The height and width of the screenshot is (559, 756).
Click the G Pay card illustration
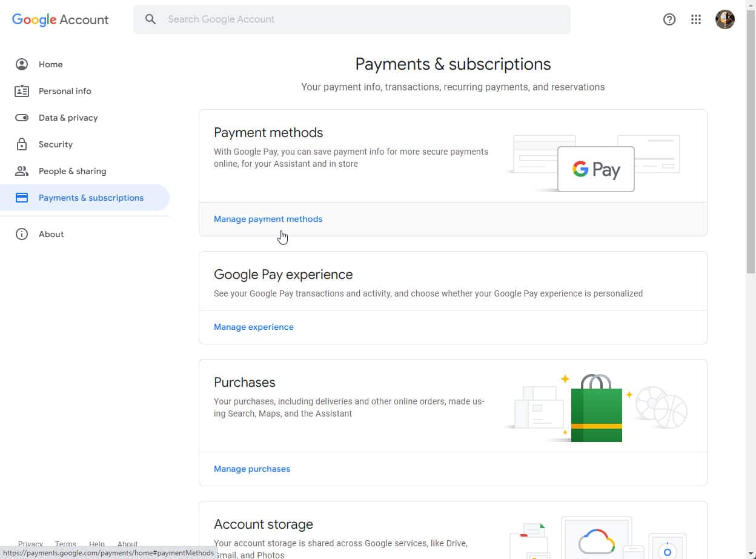(x=595, y=169)
